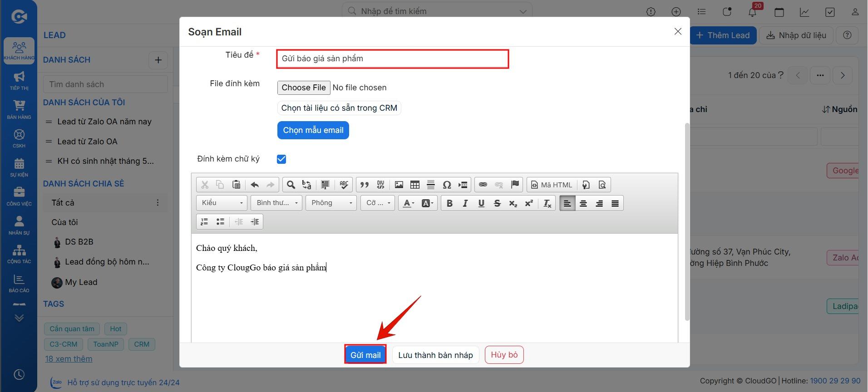Open the background color picker
Screen dimensions: 868x392
pos(427,203)
